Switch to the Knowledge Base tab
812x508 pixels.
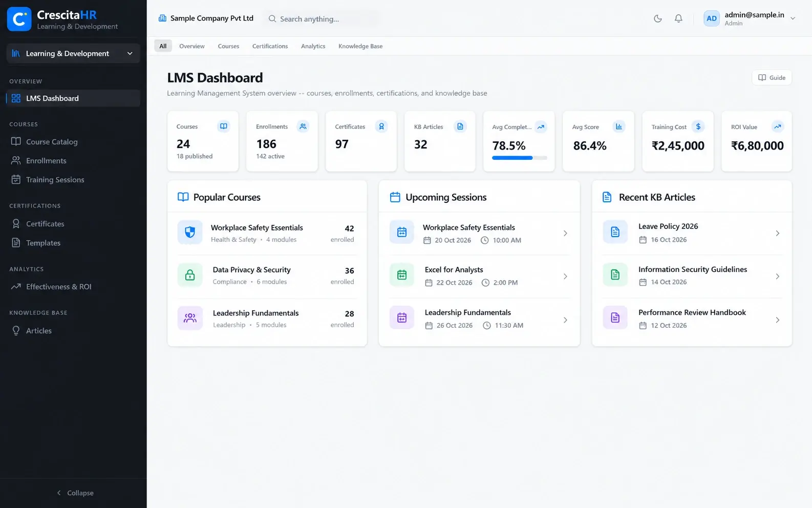click(x=360, y=46)
